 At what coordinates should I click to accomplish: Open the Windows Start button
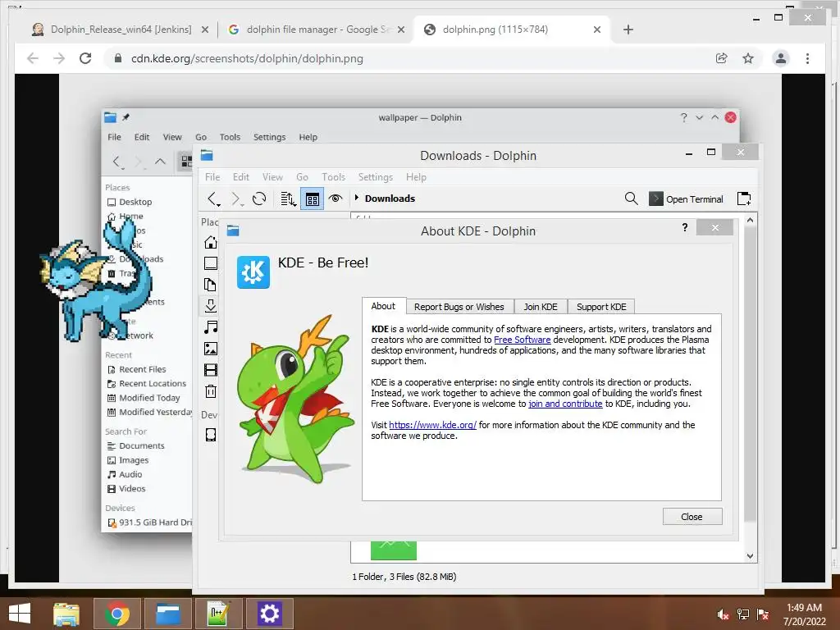(x=20, y=614)
